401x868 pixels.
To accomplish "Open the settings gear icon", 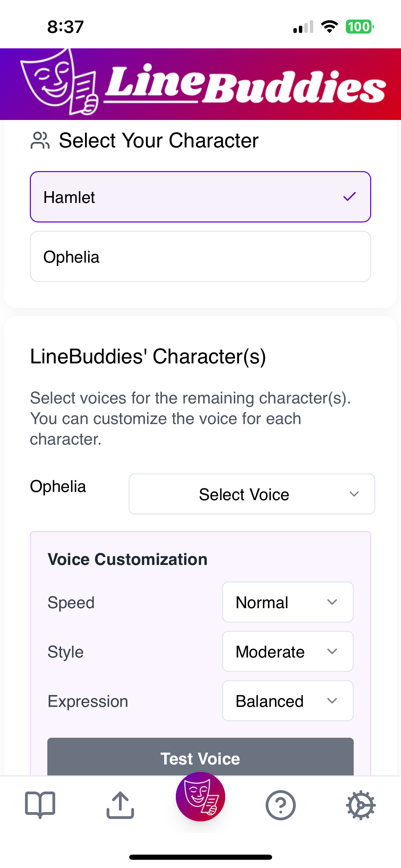I will coord(361,805).
